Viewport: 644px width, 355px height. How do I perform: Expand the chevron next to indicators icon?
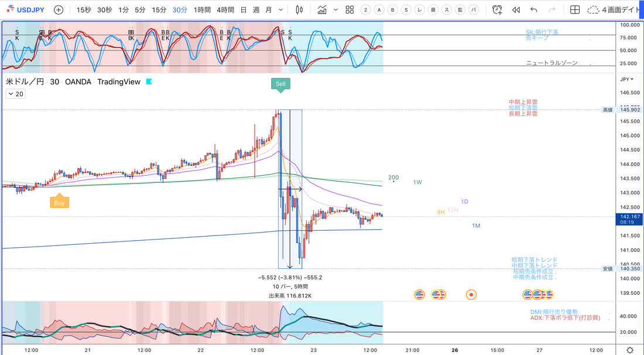pyautogui.click(x=335, y=10)
